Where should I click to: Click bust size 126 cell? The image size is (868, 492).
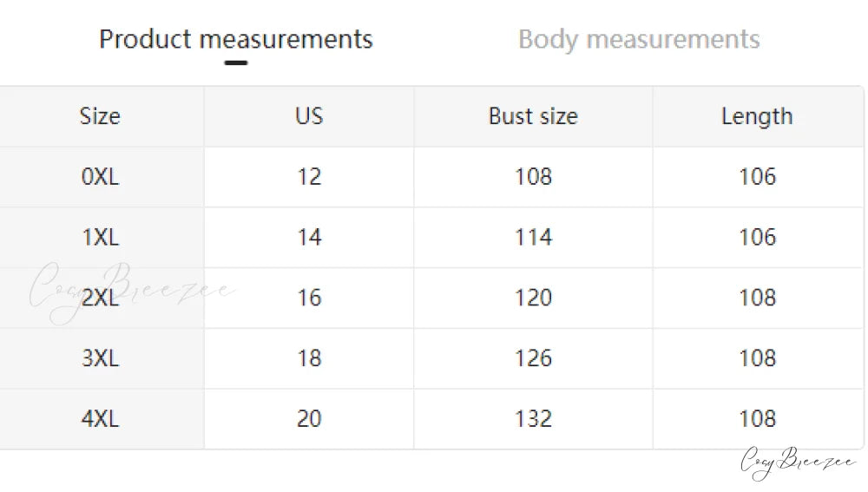[533, 358]
